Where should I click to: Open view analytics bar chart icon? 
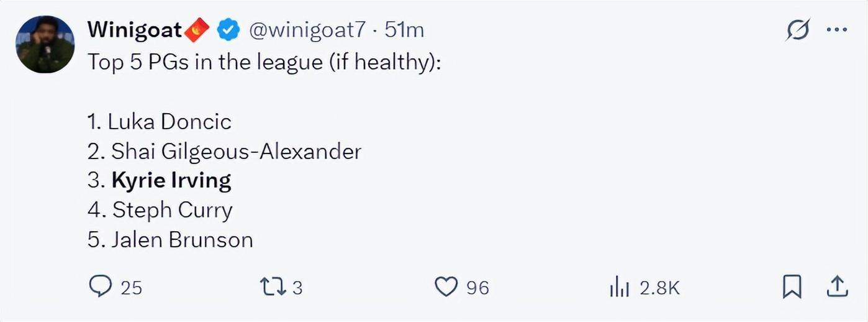[620, 287]
